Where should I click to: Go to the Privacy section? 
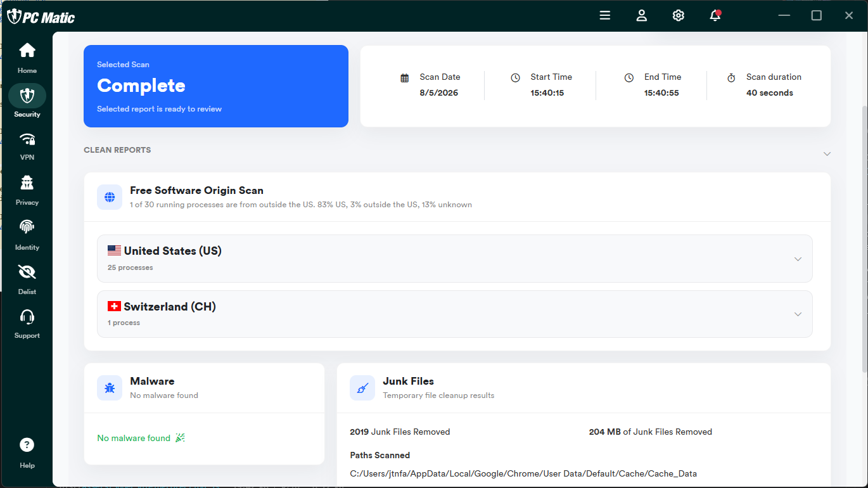click(x=27, y=190)
